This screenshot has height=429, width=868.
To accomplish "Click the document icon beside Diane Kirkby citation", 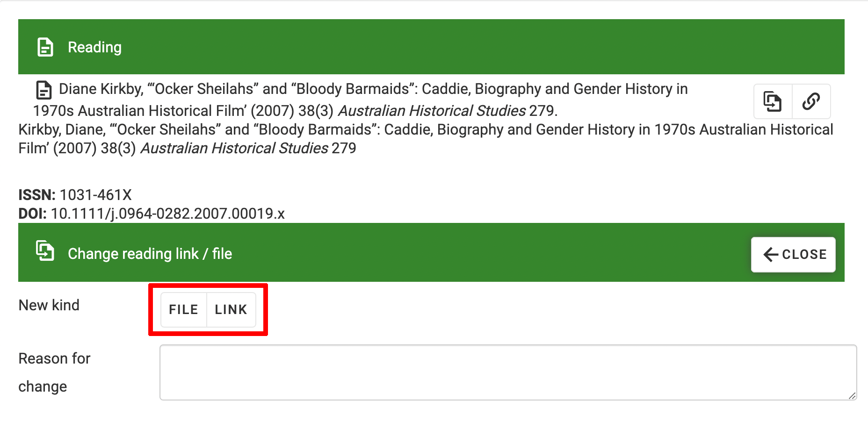I will [44, 90].
